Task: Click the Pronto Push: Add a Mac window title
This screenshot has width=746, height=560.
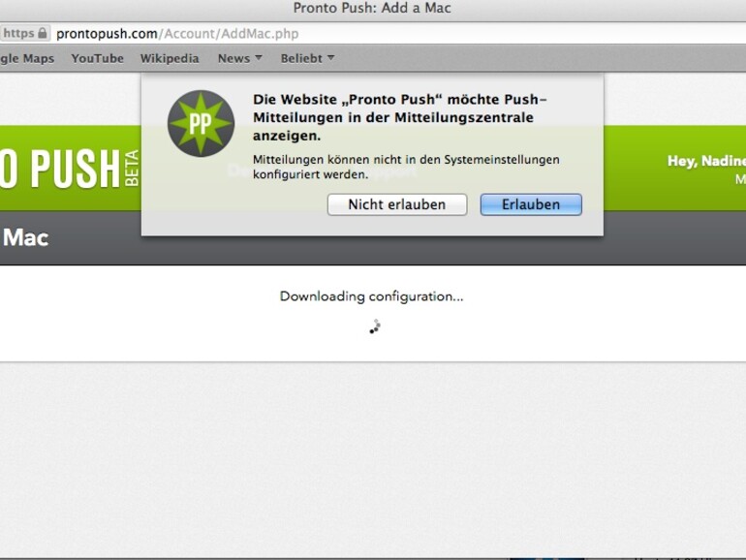Action: pyautogui.click(x=372, y=8)
